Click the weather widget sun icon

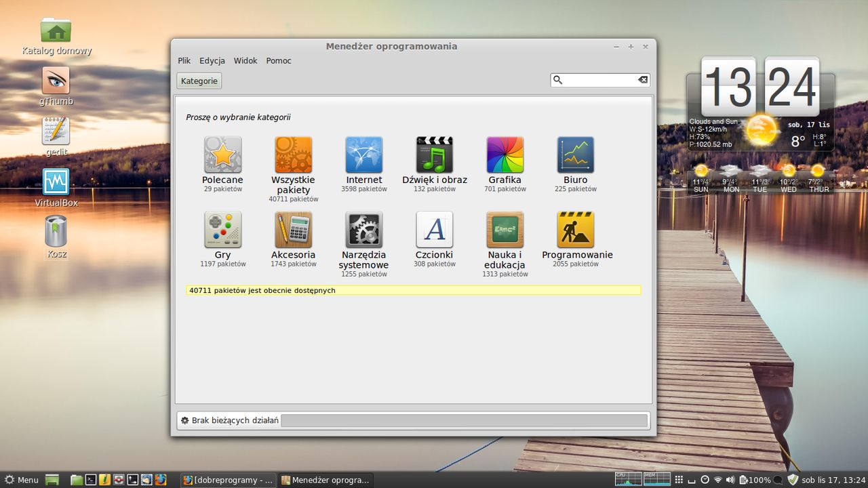pos(762,129)
